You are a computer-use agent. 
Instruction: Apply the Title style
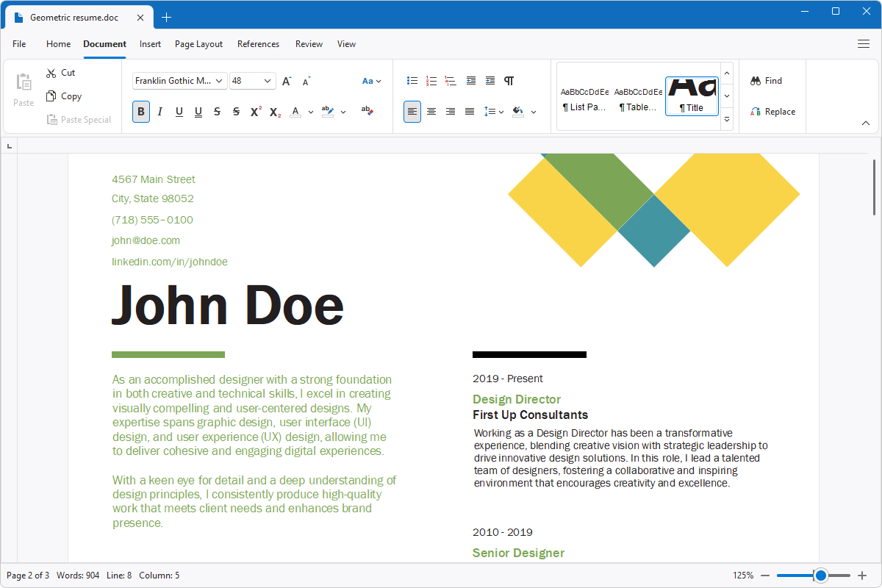[x=692, y=96]
